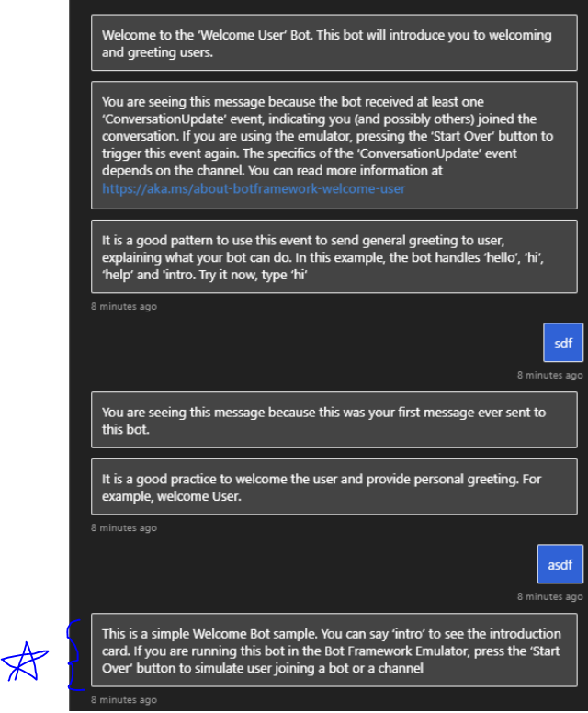Click the blue hand-drawn curly brace annotation
Screen dimensions: 588x713
pyautogui.click(x=75, y=655)
